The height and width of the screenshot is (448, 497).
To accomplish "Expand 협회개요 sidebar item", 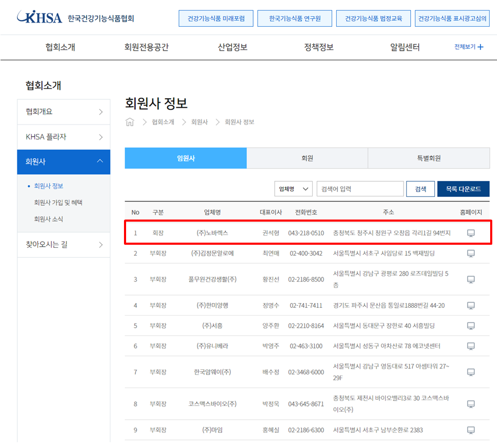I will (x=64, y=111).
